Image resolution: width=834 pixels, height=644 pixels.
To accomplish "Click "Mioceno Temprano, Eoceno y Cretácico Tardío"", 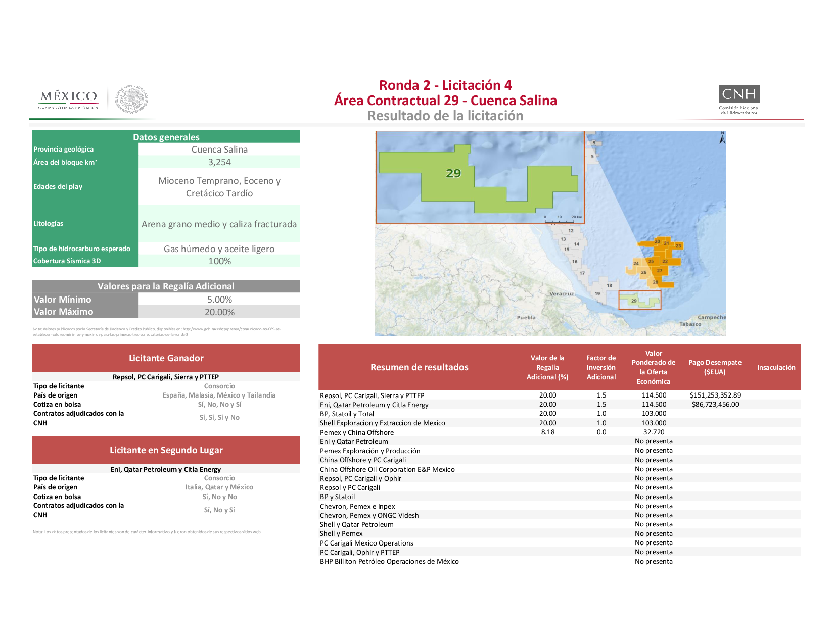I will pyautogui.click(x=219, y=187).
